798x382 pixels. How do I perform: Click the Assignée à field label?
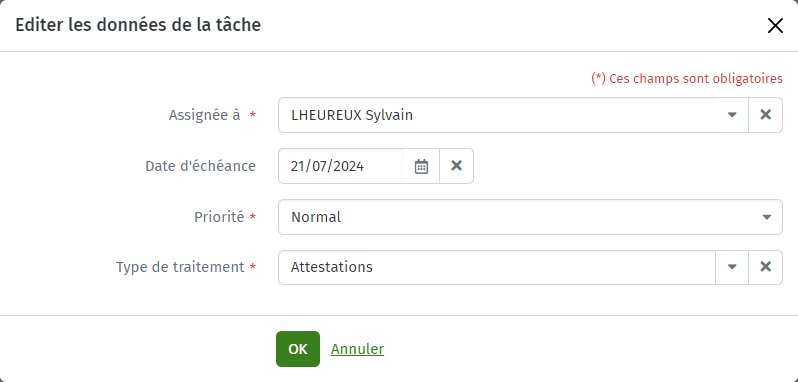click(204, 115)
